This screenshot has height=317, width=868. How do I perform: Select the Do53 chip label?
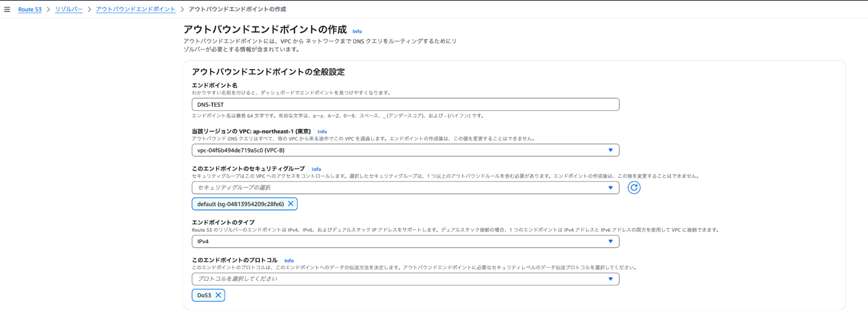204,295
